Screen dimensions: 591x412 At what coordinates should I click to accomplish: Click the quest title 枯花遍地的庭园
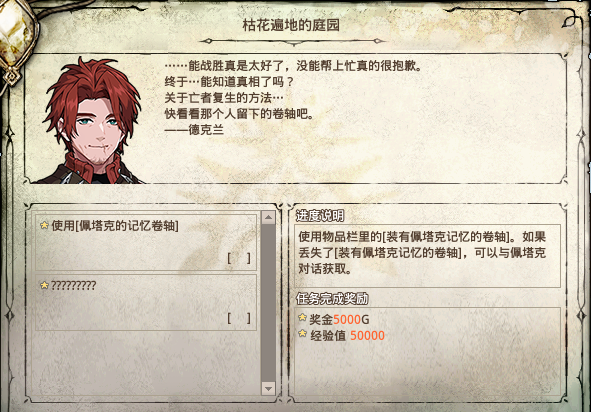291,25
